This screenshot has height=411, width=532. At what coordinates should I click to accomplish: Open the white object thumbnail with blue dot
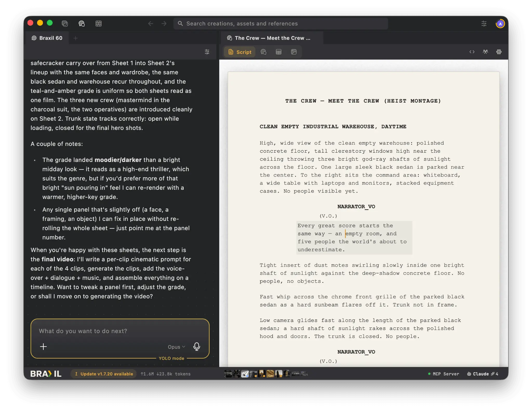point(245,374)
